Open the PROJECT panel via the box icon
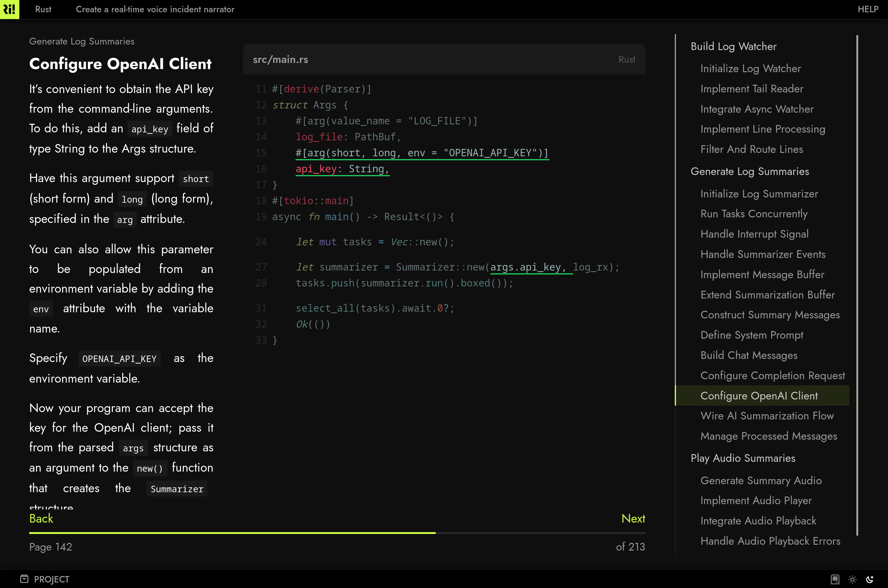Screen dimensions: 888x588 coord(24,579)
